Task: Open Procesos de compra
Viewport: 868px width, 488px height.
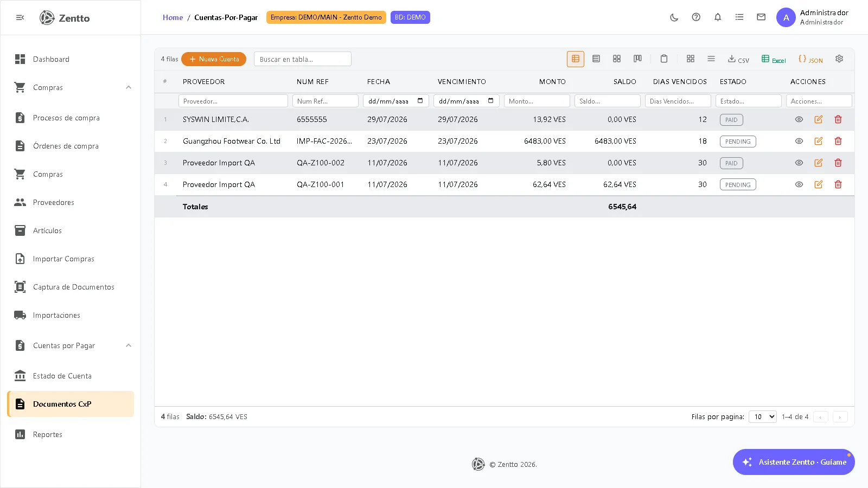Action: (71, 118)
